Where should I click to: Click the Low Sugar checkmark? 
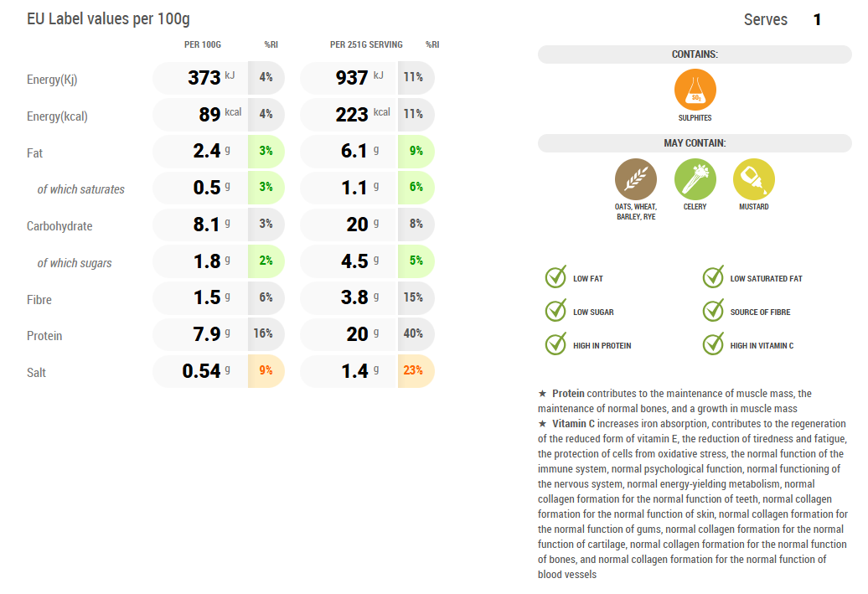tap(555, 311)
